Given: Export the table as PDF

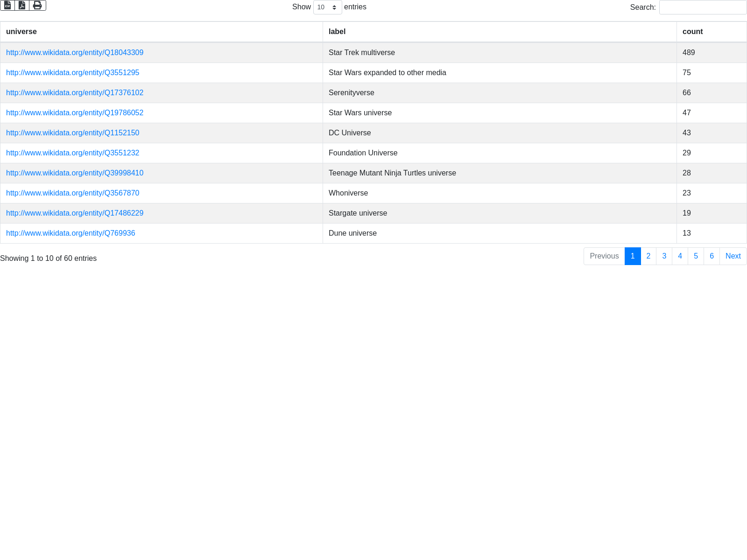Looking at the screenshot, I should 22,5.
